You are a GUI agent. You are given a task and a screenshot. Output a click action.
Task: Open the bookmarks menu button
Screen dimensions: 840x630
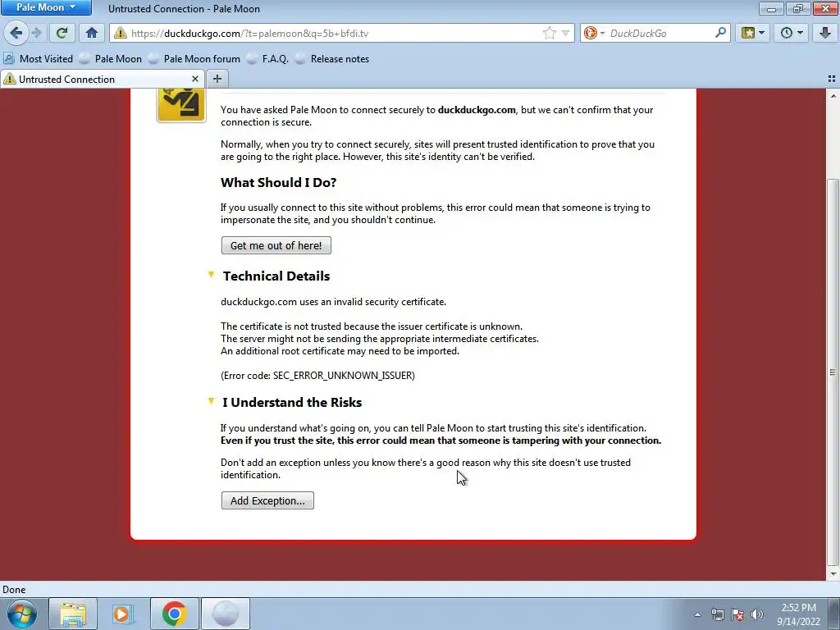pyautogui.click(x=753, y=33)
